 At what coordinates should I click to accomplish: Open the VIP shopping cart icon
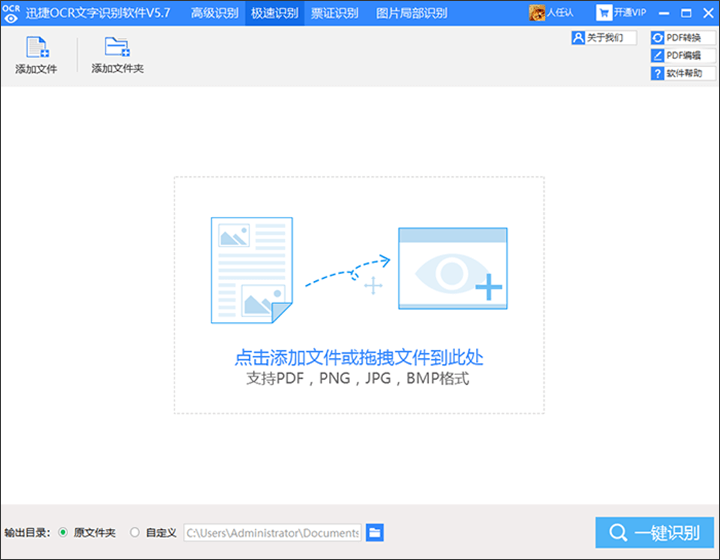pos(605,12)
